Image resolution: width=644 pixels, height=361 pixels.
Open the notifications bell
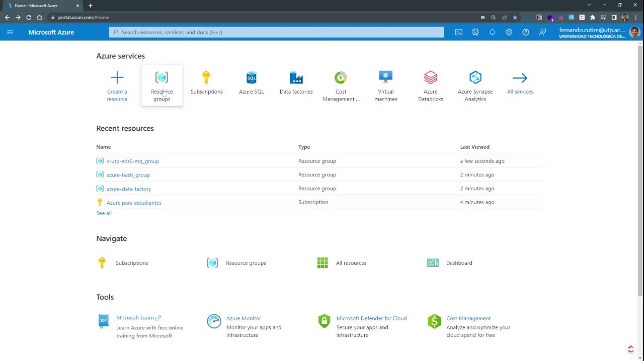tap(492, 32)
